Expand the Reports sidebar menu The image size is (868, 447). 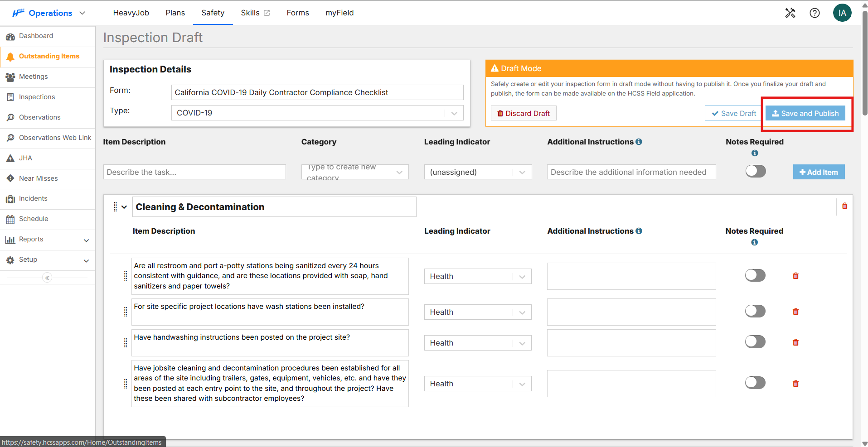tap(86, 240)
